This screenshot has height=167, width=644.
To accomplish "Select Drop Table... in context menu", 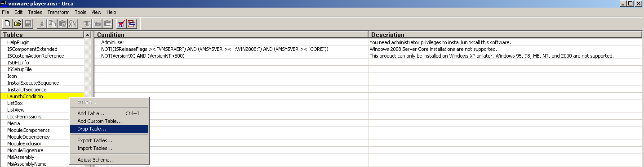I will [x=109, y=129].
